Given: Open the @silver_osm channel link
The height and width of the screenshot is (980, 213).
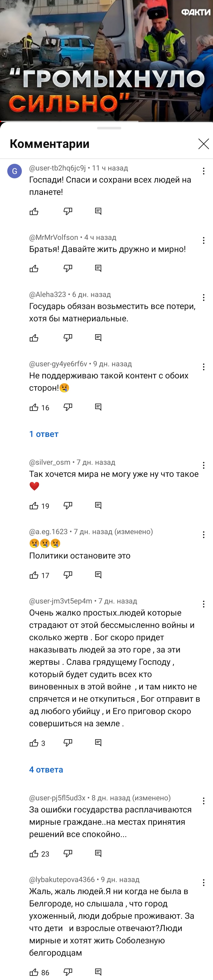Looking at the screenshot, I should coord(50,462).
